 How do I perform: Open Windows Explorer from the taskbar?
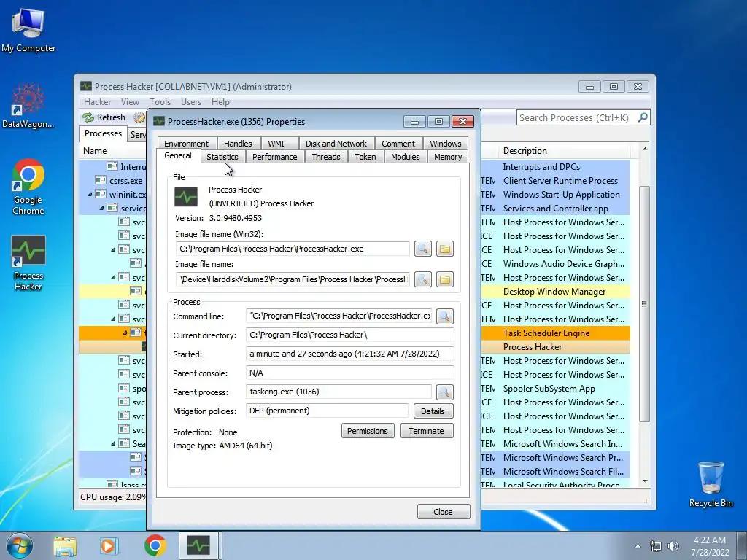(65, 545)
